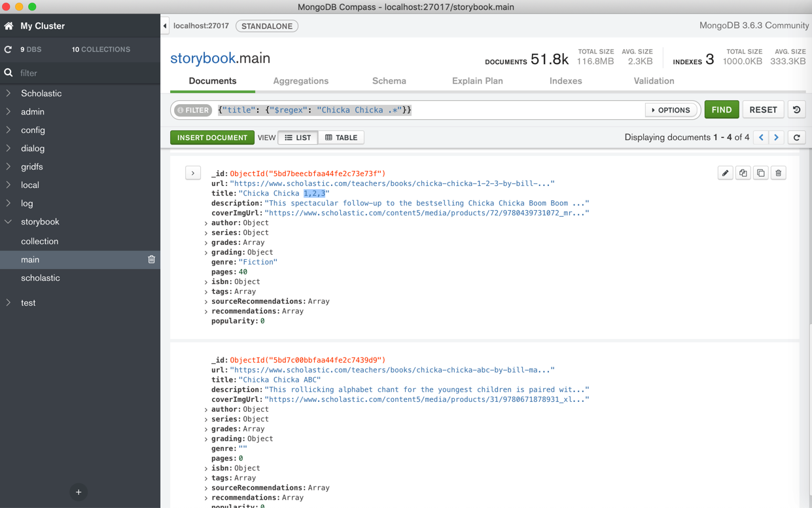This screenshot has width=812, height=508.
Task: Clone the first document
Action: click(760, 173)
